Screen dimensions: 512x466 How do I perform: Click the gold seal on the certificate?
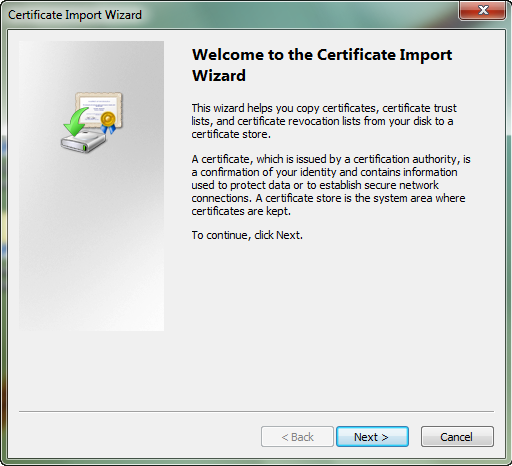108,119
